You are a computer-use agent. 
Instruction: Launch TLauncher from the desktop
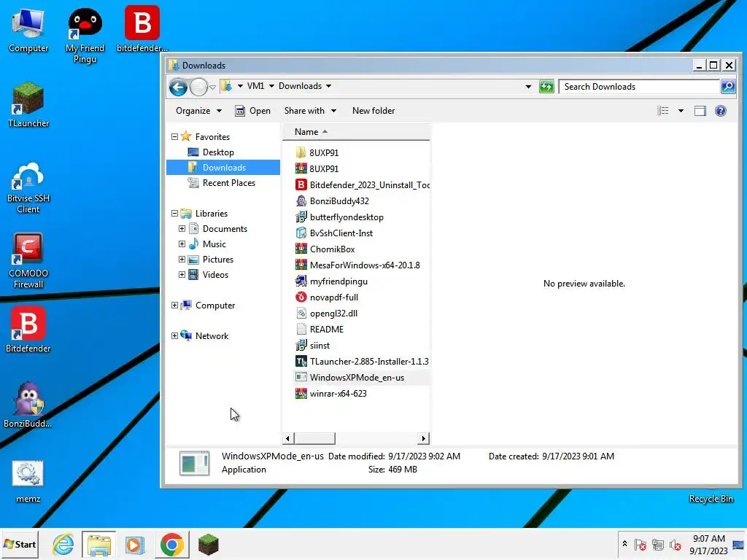[x=28, y=105]
